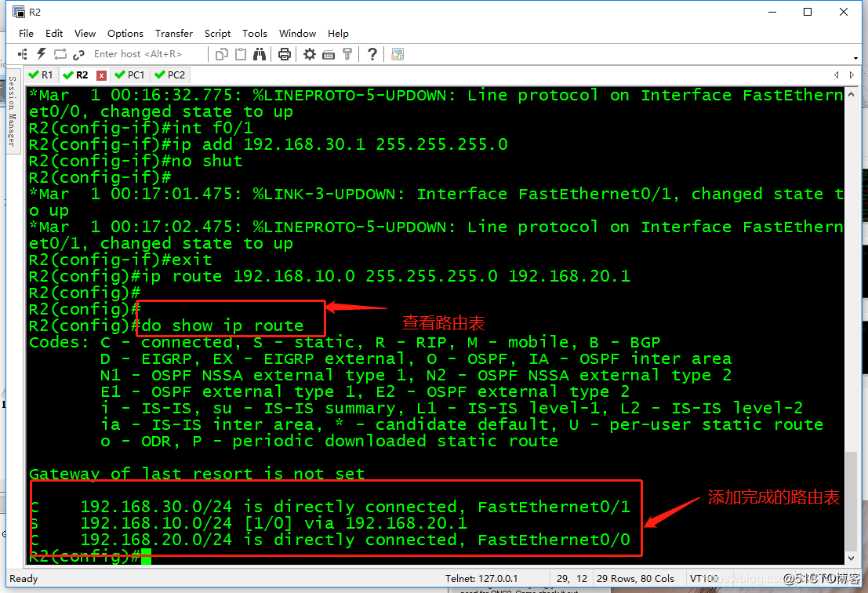The height and width of the screenshot is (593, 868).
Task: Click '29 Rows, 80 Cols' status entry
Action: point(635,579)
